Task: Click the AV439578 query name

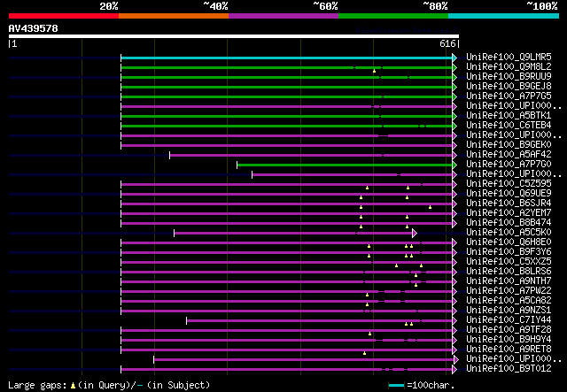Action: point(34,28)
